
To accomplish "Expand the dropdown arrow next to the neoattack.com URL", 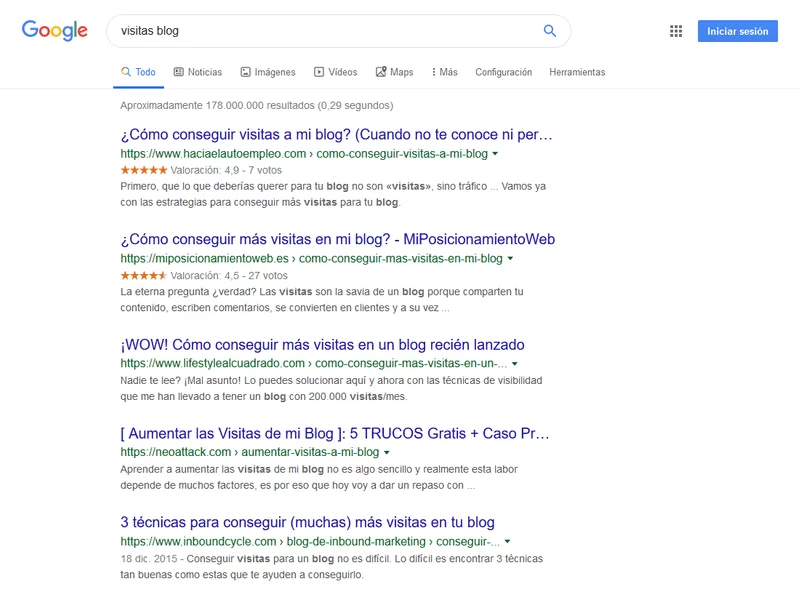I will point(387,453).
